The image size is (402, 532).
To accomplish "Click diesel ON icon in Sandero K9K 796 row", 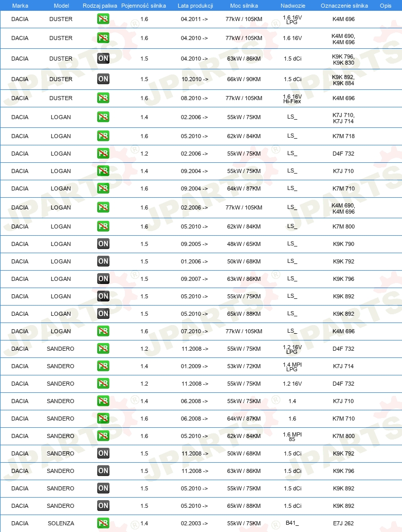I will click(x=103, y=471).
